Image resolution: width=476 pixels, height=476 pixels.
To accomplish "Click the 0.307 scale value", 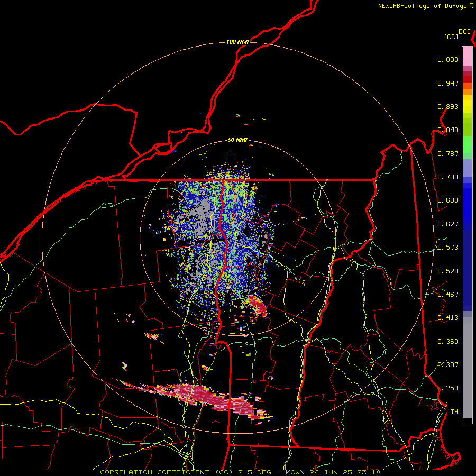I will click(x=448, y=364).
